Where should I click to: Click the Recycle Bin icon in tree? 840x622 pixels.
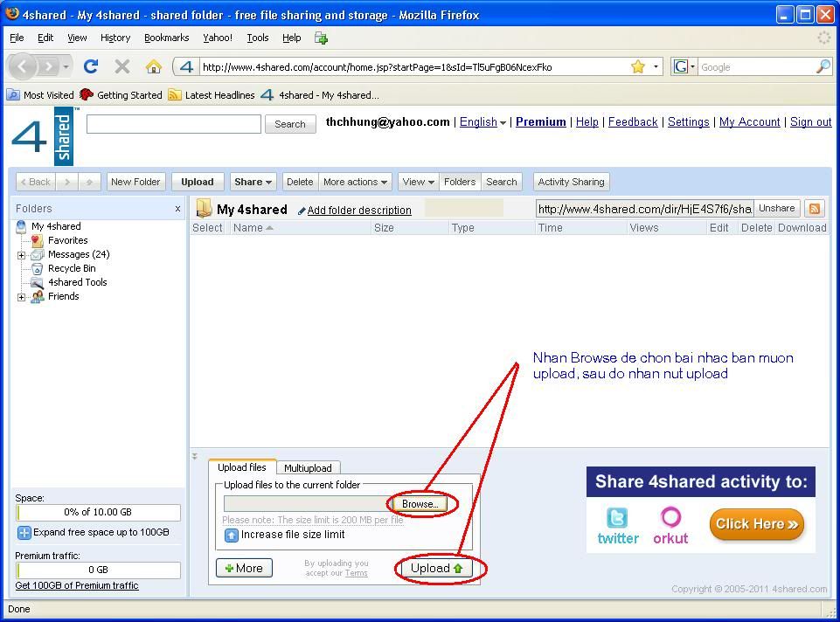point(37,269)
